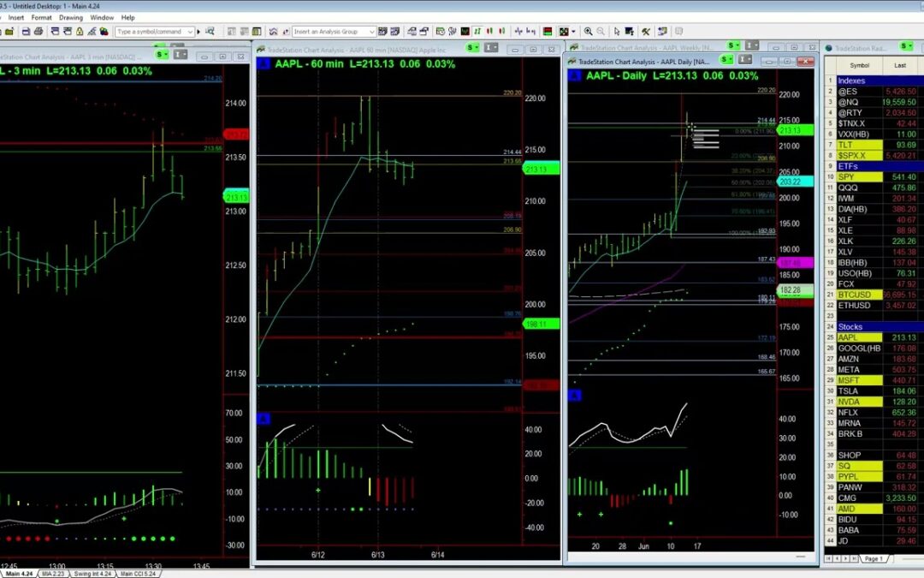Click the Zoom In magnifier icon

(x=588, y=32)
